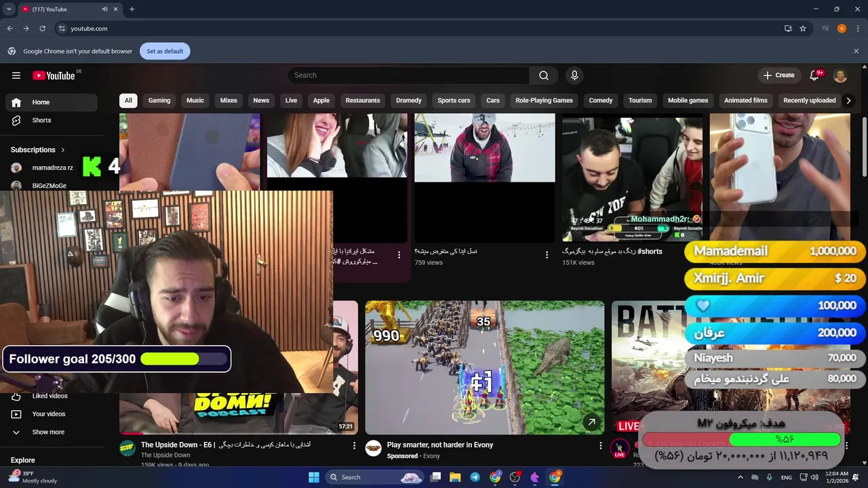
Task: Bookmark this page with star icon
Action: click(x=803, y=28)
